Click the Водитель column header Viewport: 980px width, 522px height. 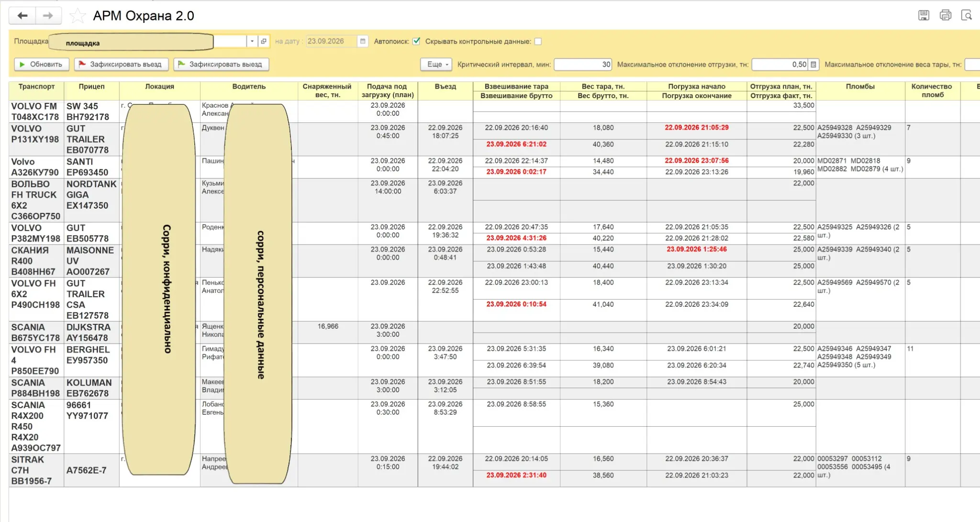point(249,91)
